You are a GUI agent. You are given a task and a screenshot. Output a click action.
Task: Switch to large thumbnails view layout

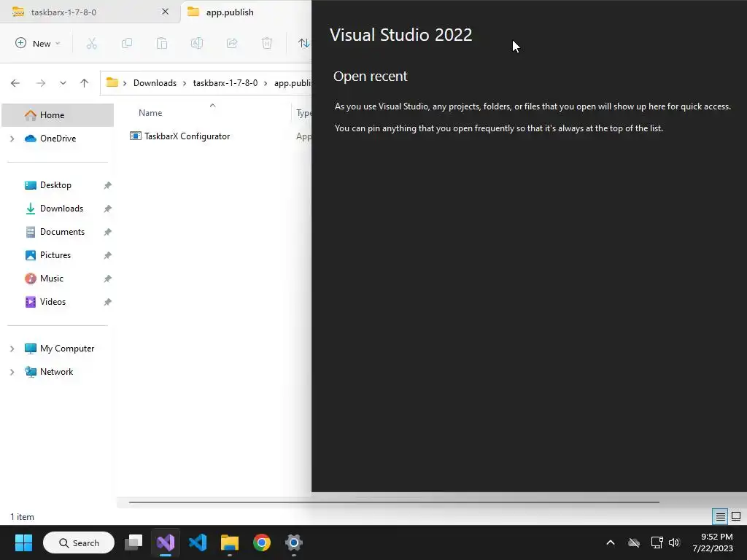736,516
